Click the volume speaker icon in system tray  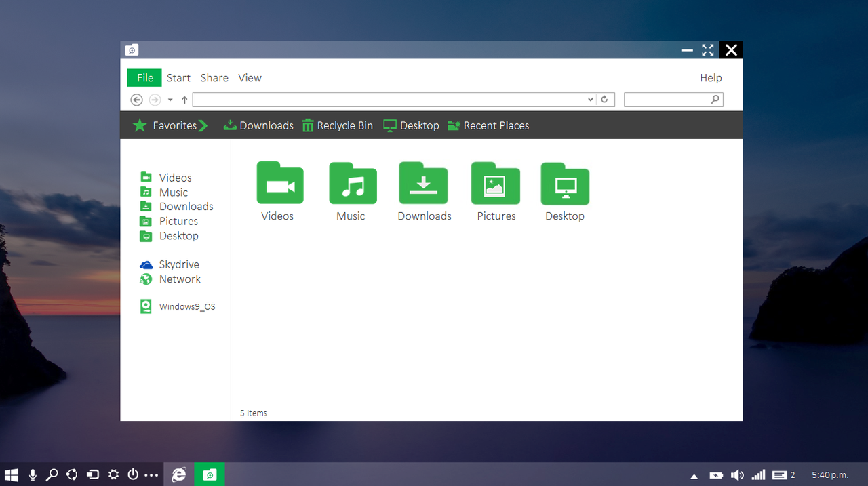pyautogui.click(x=737, y=475)
